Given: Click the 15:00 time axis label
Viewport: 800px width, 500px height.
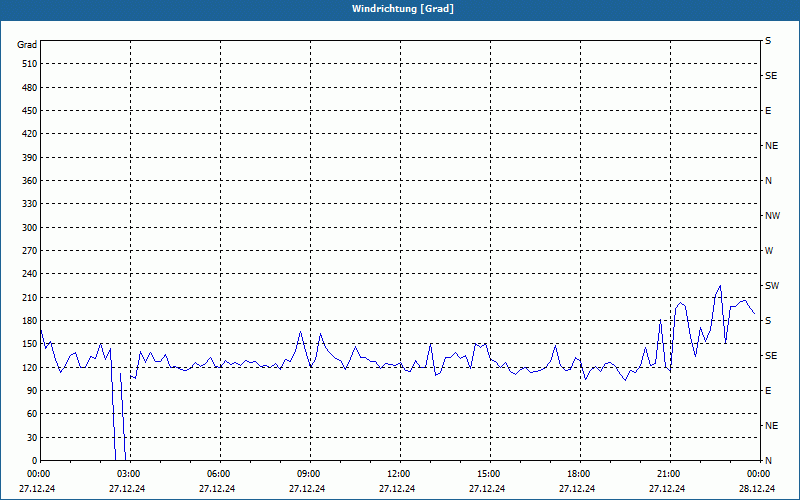Looking at the screenshot, I should (488, 474).
